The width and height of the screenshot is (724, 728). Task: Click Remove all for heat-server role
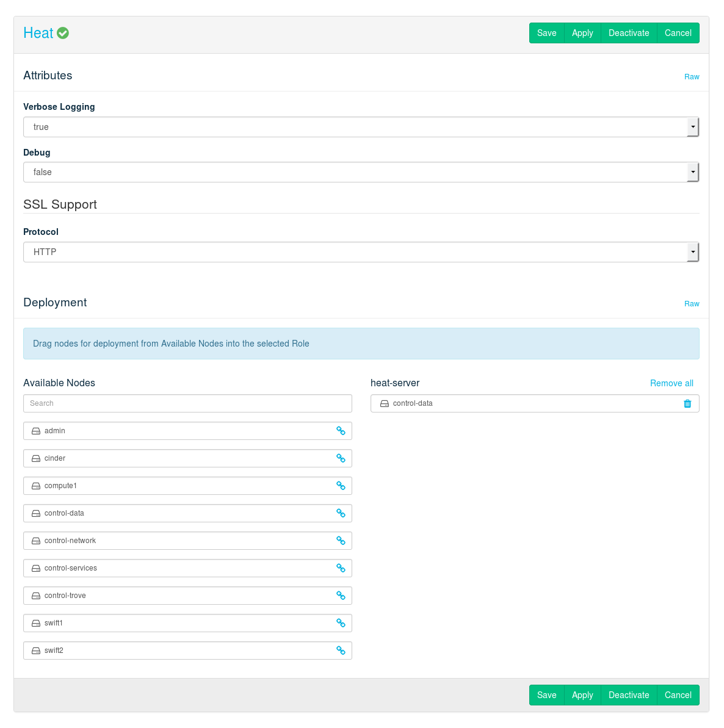tap(672, 383)
